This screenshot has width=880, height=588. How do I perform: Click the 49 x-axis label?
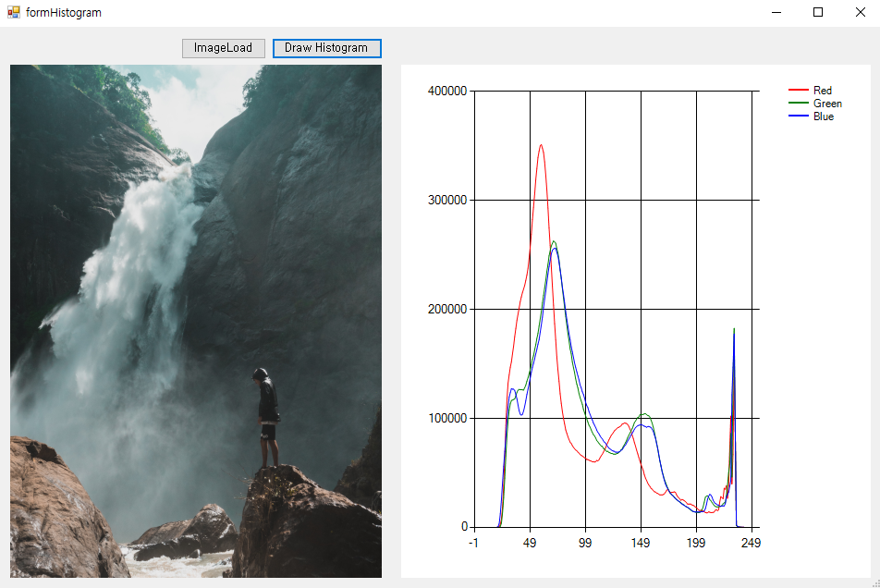(x=530, y=543)
